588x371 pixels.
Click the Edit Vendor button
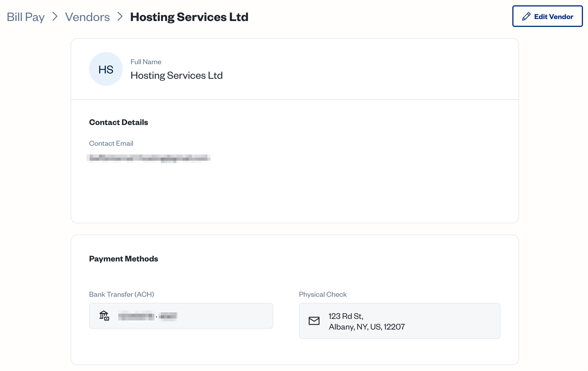point(547,16)
